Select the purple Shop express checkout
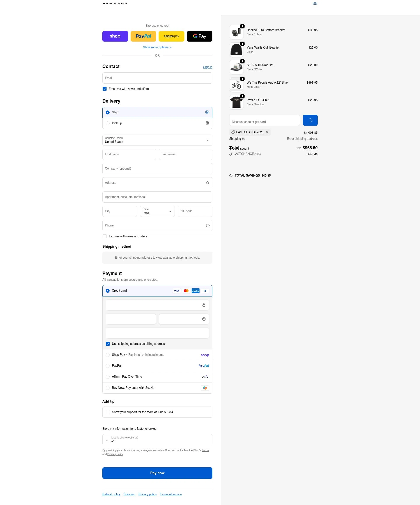The height and width of the screenshot is (505, 420). point(115,36)
